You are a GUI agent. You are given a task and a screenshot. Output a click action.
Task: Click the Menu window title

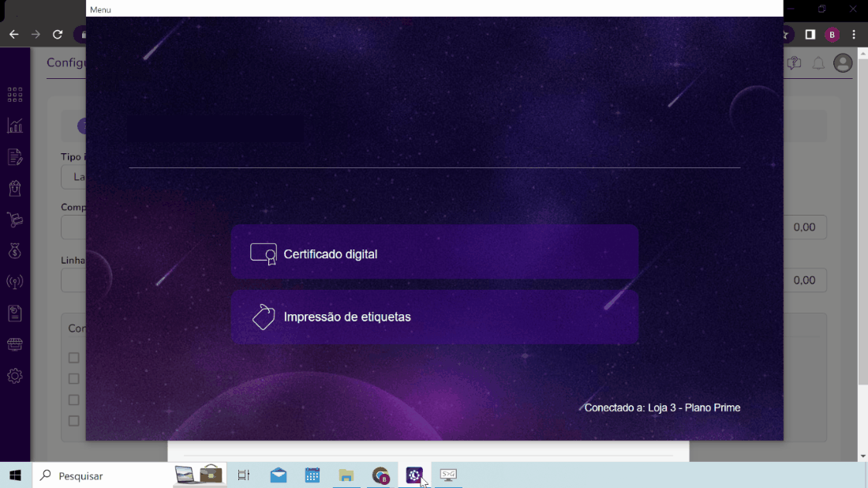[101, 9]
